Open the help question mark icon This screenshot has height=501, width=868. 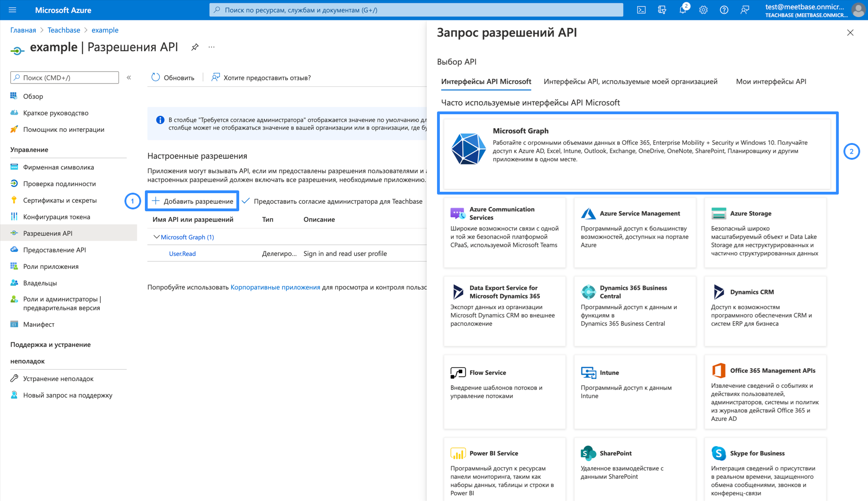point(724,10)
